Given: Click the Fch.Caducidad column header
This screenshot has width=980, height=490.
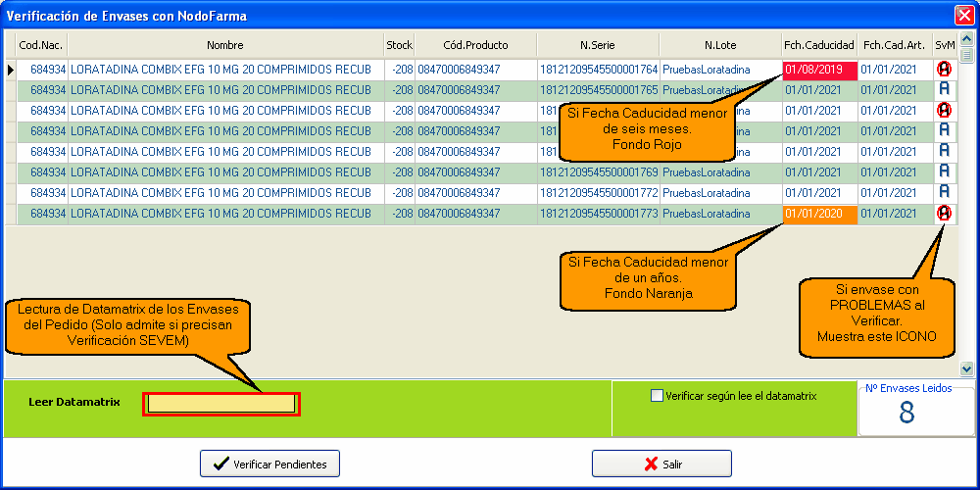Looking at the screenshot, I should pos(819,45).
